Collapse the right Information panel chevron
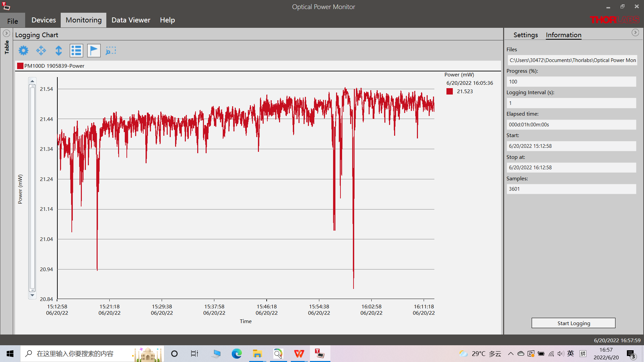 click(635, 33)
